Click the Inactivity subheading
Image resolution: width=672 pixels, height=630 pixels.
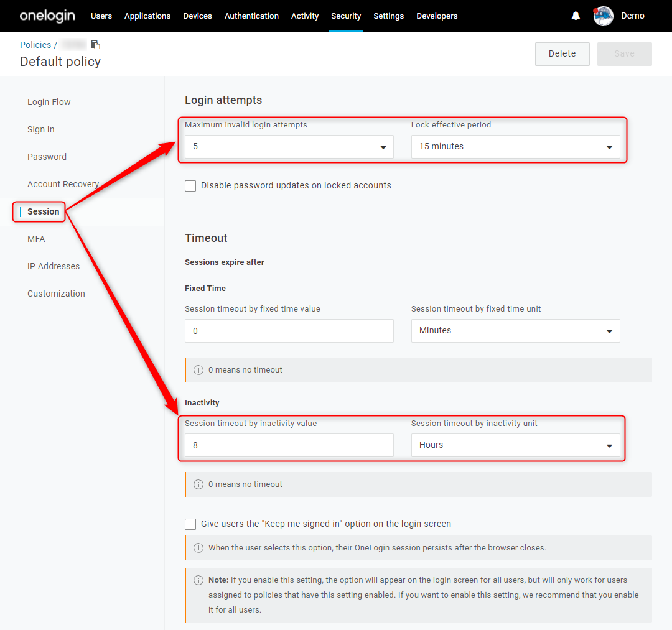coord(202,403)
